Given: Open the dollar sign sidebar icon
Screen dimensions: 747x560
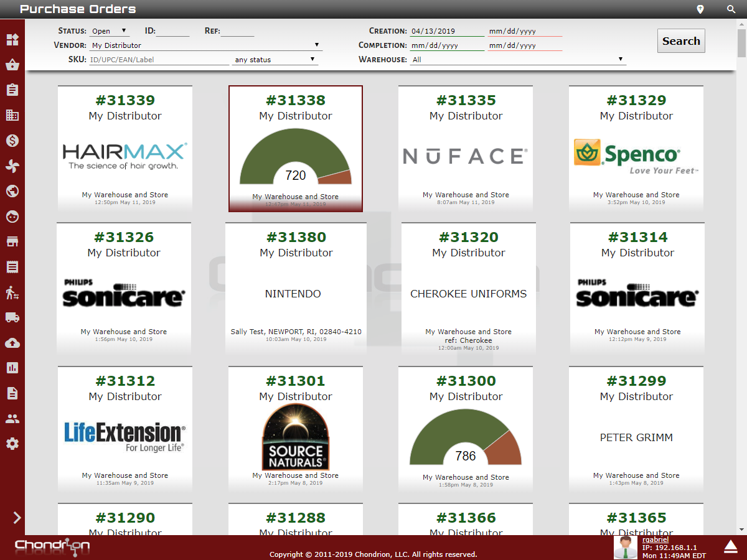Looking at the screenshot, I should tap(12, 141).
